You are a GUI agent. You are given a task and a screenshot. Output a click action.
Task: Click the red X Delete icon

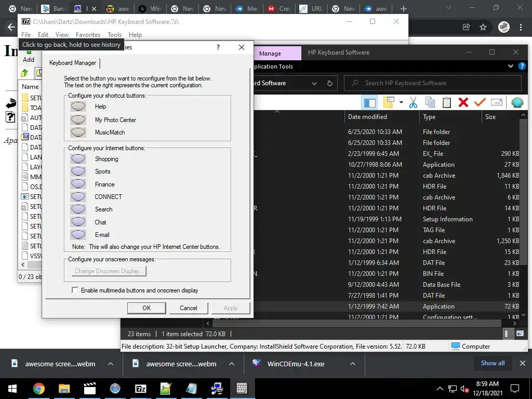pyautogui.click(x=463, y=102)
